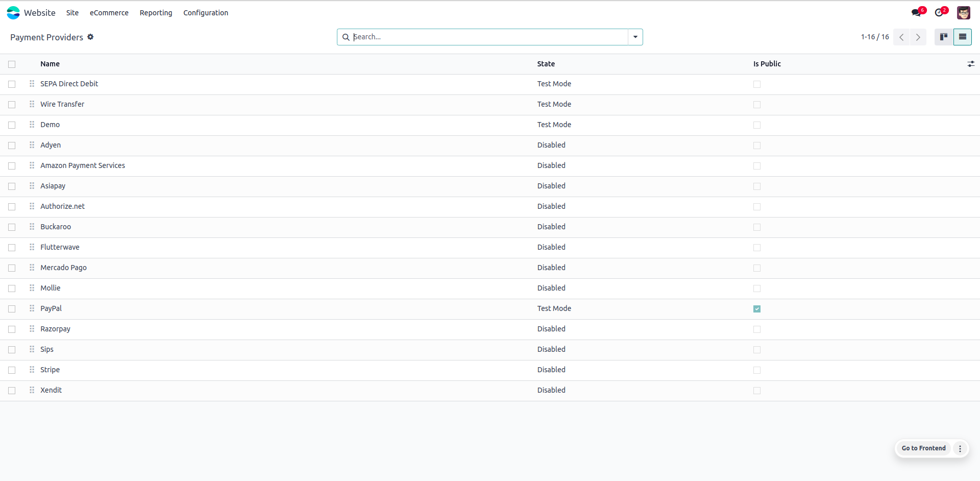This screenshot has width=980, height=481.
Task: Open the Razorpay provider record
Action: [56, 329]
